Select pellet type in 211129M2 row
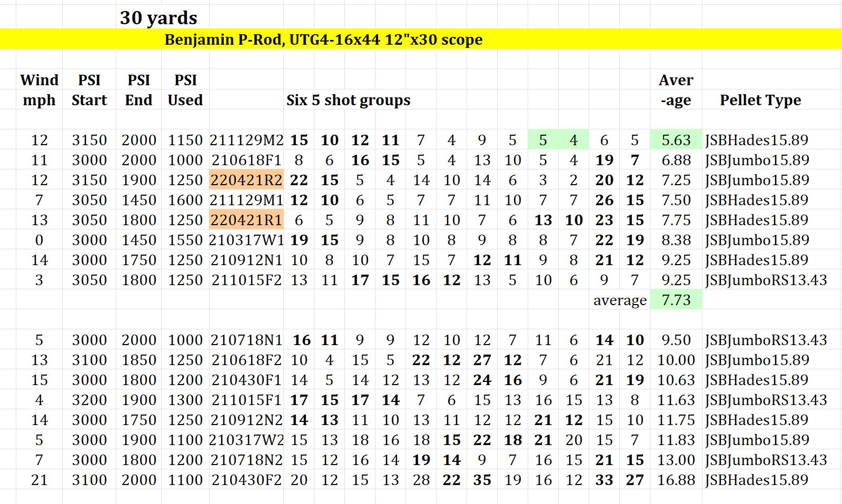842x504 pixels. 757,140
